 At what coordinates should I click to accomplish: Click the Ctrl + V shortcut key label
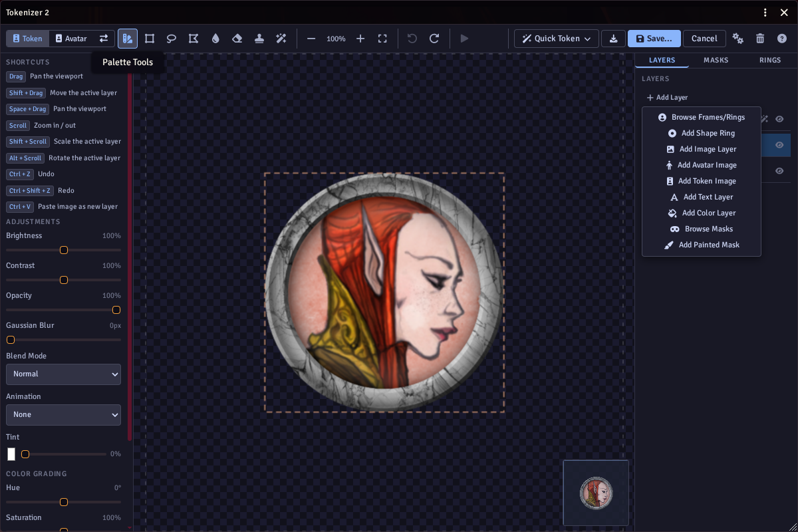[x=20, y=207]
